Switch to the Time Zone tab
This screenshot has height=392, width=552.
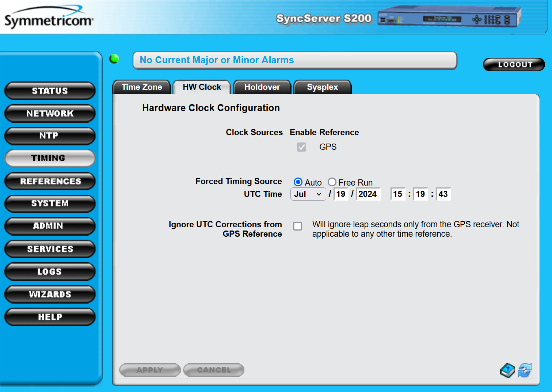142,87
